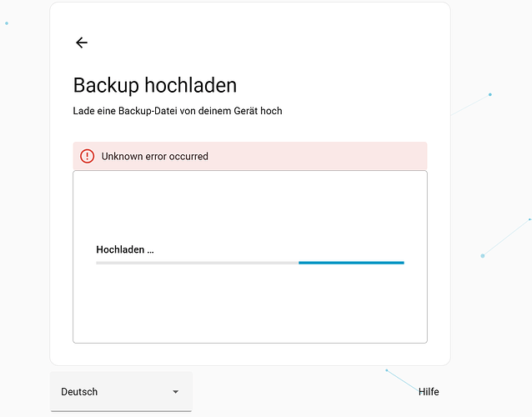Open the Deutsch language dropdown
Image resolution: width=532 pixels, height=417 pixels.
click(x=121, y=392)
